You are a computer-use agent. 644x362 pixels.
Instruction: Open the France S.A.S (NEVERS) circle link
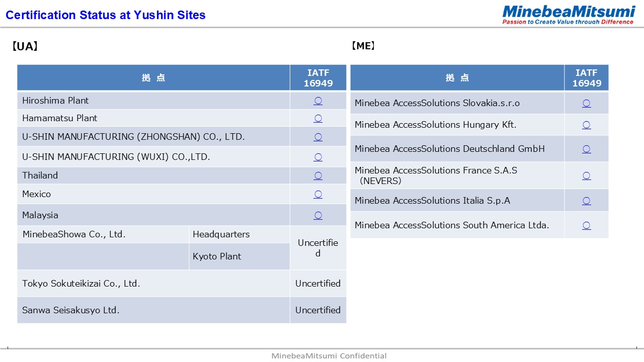point(586,175)
